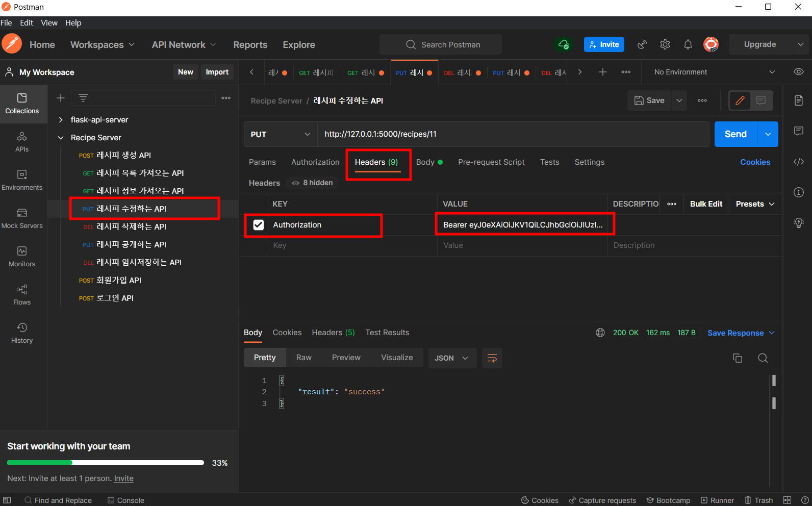Expand the flask-api-server collection
This screenshot has height=506, width=812.
coord(61,120)
